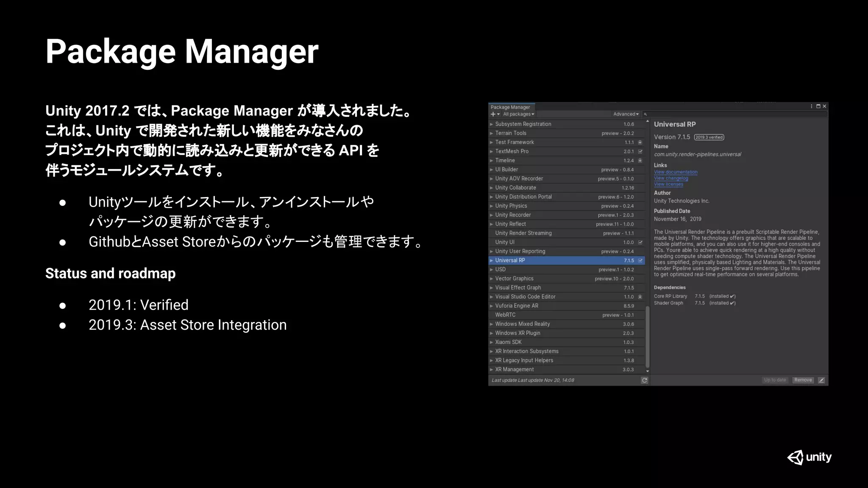Click the scroll up arrow of package list
868x488 pixels.
click(x=647, y=122)
